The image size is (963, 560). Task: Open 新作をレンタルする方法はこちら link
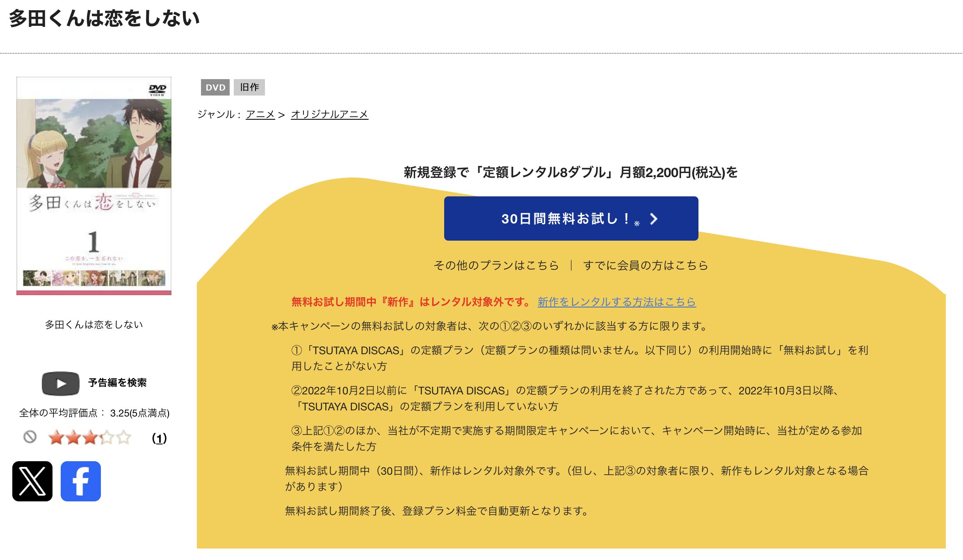point(617,302)
